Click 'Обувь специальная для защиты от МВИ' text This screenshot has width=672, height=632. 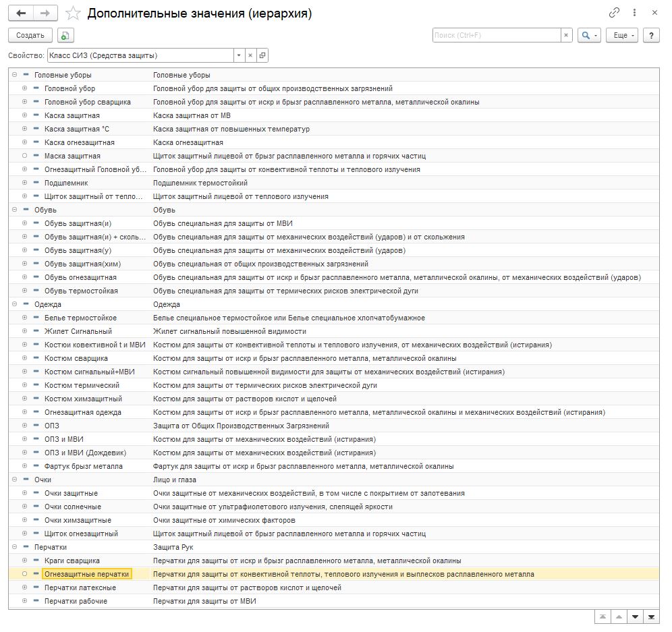tap(223, 223)
